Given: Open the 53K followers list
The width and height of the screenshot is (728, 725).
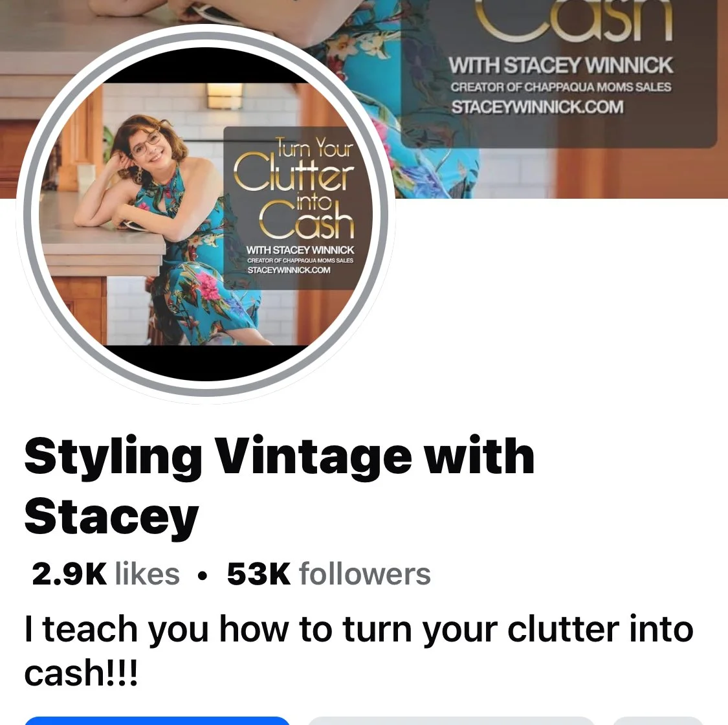Looking at the screenshot, I should (329, 574).
